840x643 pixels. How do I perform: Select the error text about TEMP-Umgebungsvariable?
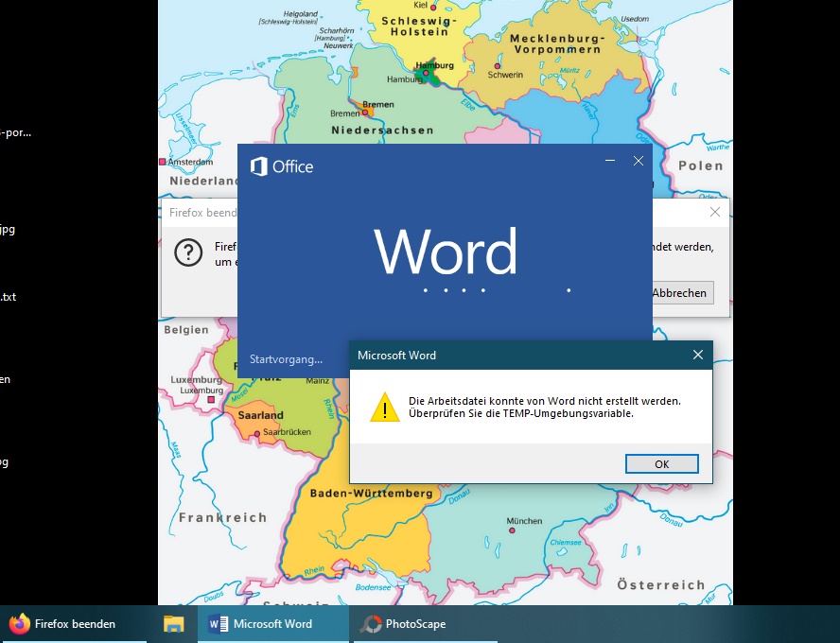coord(544,407)
